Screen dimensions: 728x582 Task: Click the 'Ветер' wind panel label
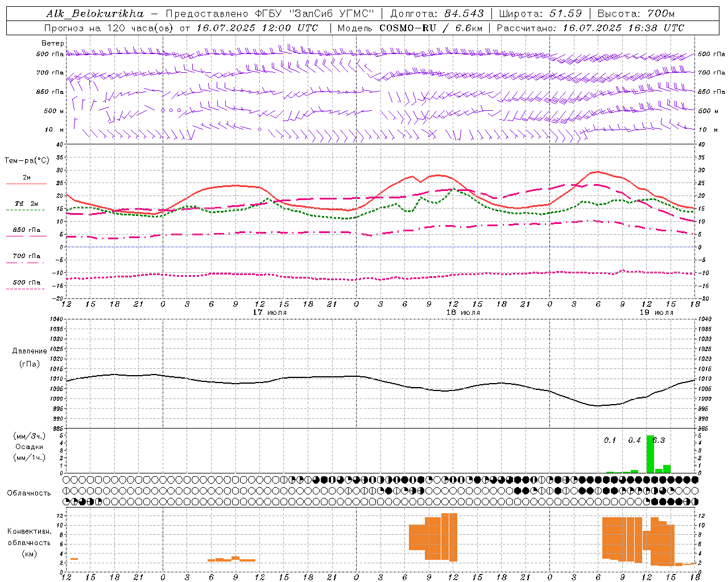52,43
